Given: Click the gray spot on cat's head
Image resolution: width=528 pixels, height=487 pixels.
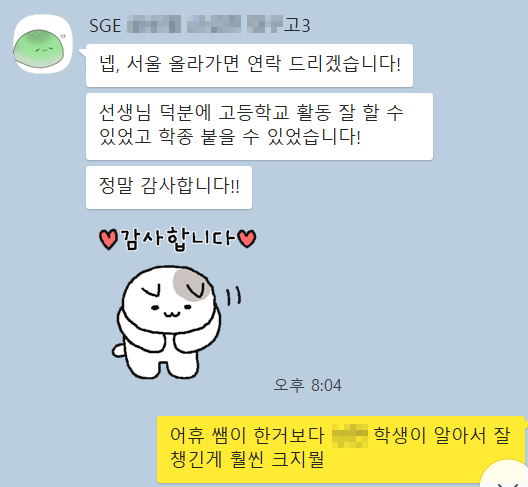Looking at the screenshot, I should pos(193,285).
